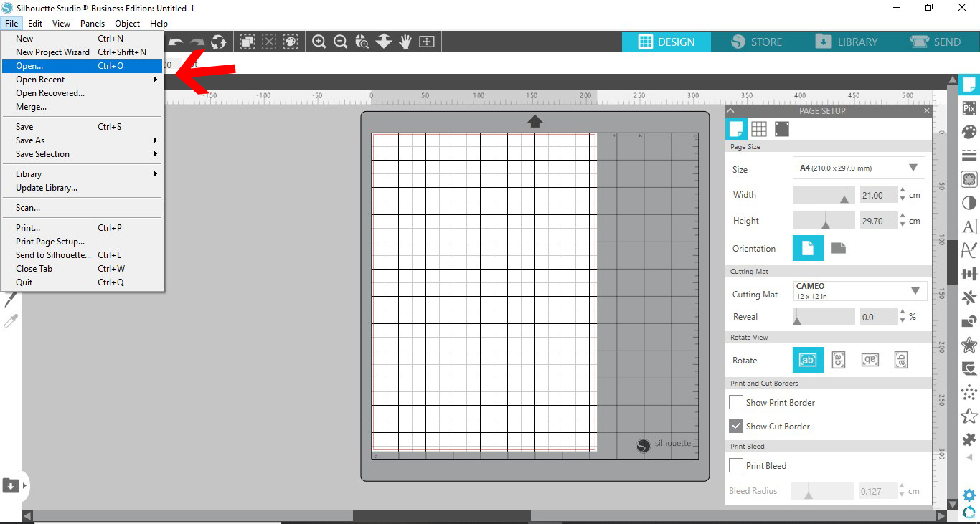
Task: Increase the Width value with the up arrow
Action: click(x=903, y=191)
